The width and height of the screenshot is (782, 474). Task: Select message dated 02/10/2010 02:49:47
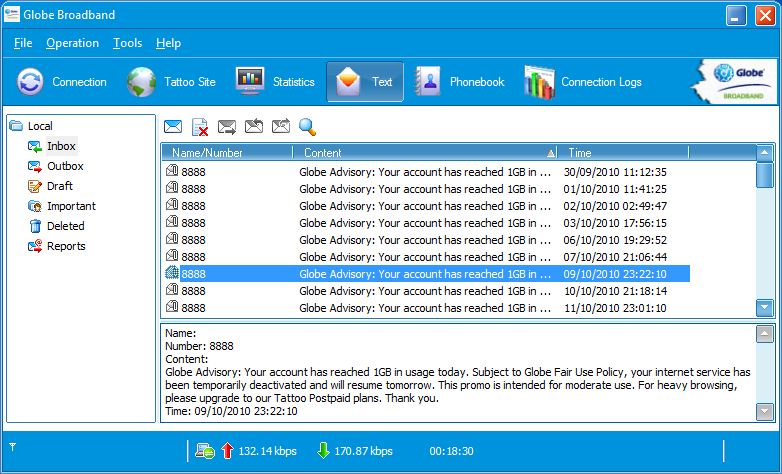[425, 206]
